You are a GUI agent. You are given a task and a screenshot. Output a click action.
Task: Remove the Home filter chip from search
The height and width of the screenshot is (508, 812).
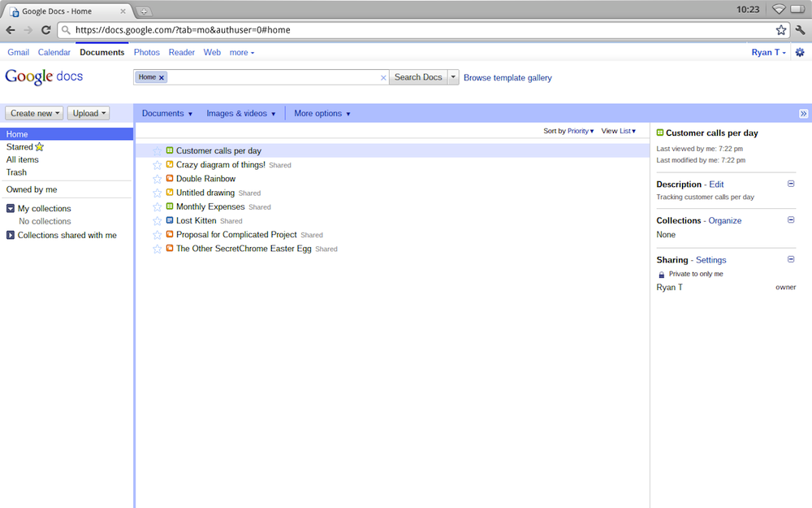162,78
